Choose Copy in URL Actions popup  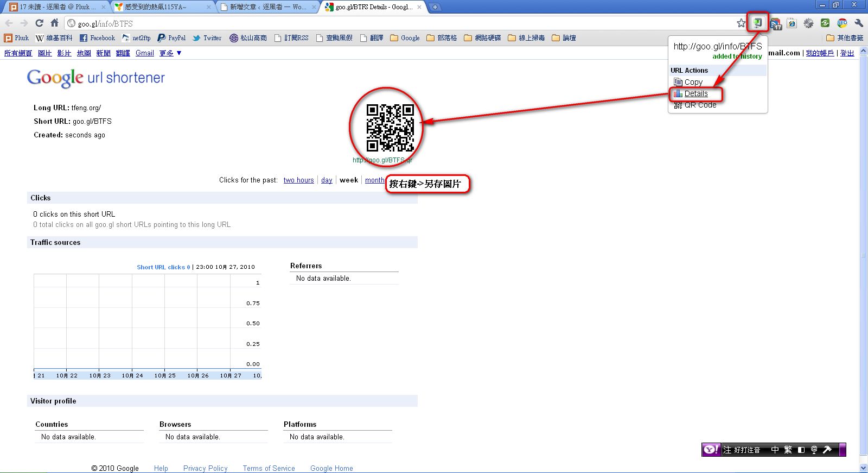[x=688, y=82]
